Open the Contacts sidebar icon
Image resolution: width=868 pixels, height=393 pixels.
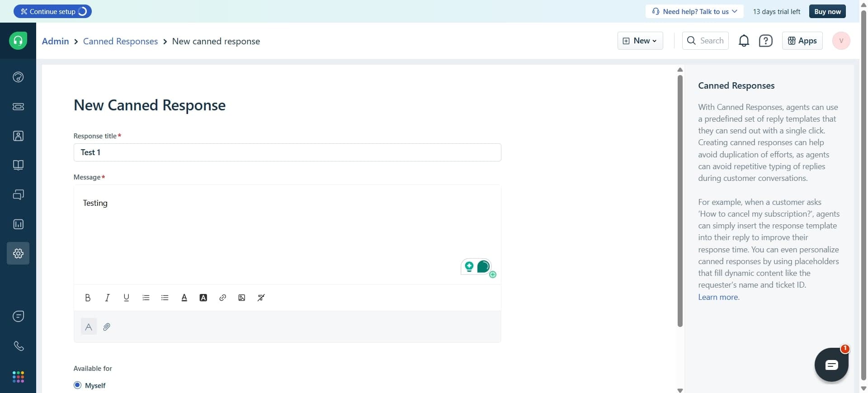coord(18,136)
